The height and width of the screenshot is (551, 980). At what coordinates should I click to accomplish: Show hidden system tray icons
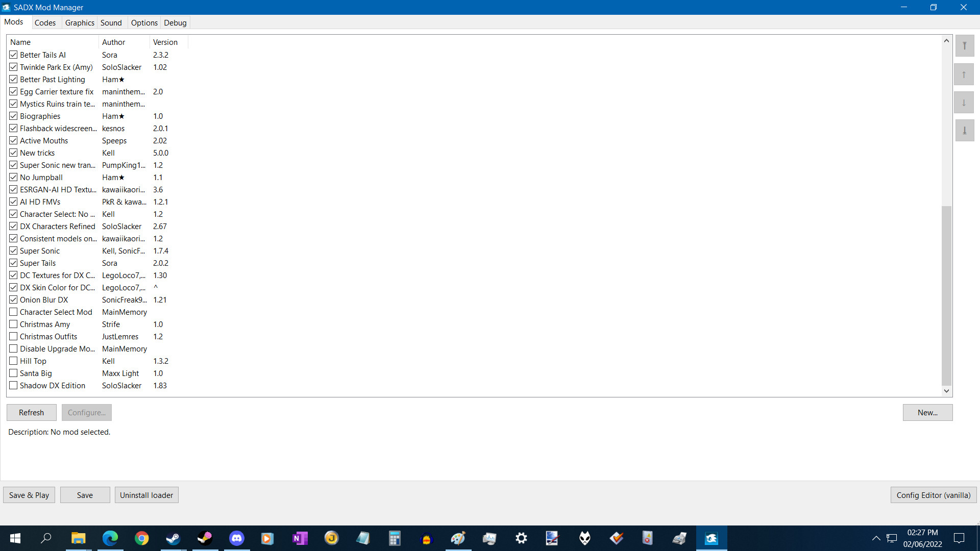876,538
